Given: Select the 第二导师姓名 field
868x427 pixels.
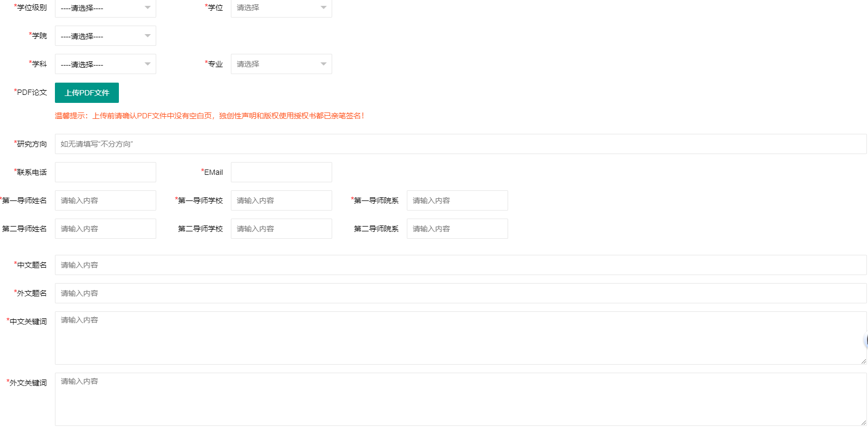Looking at the screenshot, I should tap(105, 229).
